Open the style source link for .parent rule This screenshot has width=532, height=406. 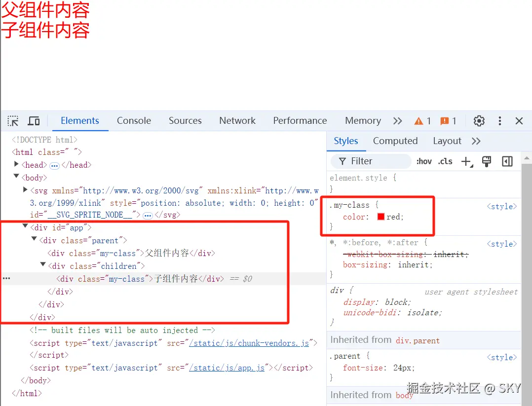tap(502, 357)
